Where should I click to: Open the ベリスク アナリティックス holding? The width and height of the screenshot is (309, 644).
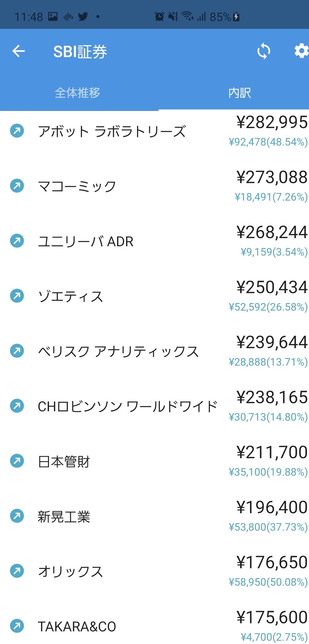tap(154, 351)
